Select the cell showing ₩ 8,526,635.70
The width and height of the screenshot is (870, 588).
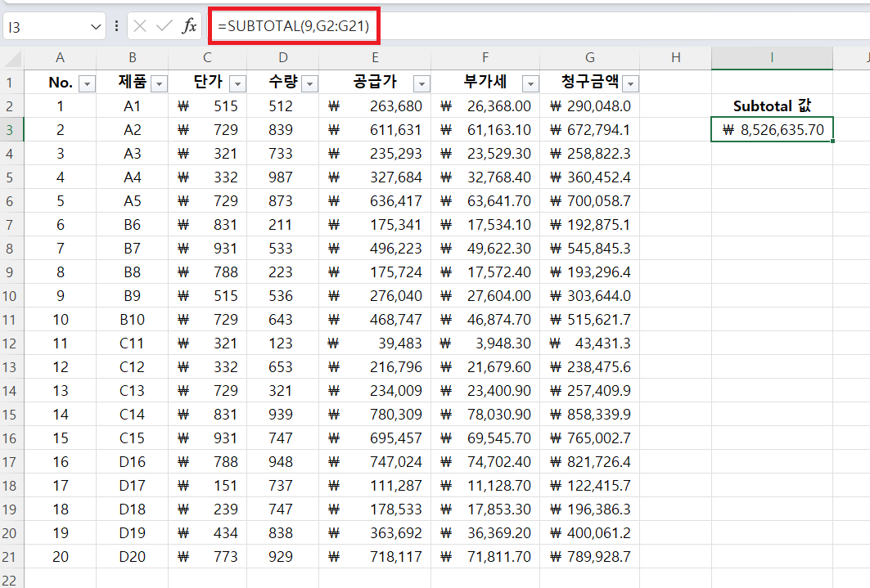[x=772, y=130]
